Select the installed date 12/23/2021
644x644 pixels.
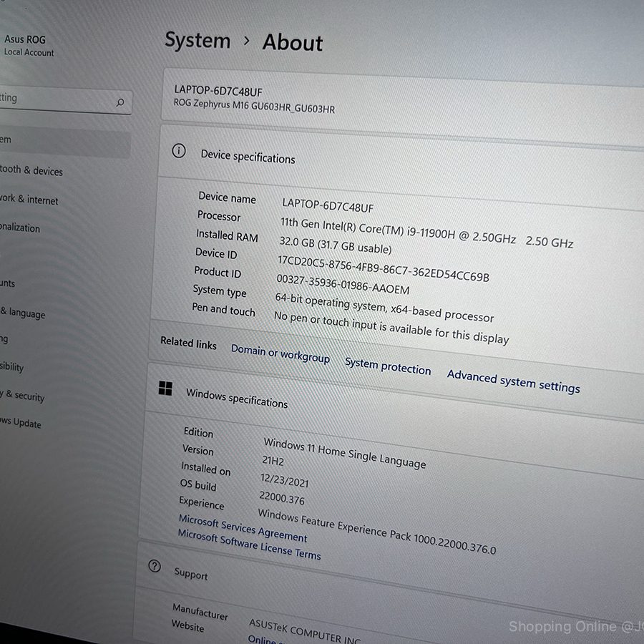pyautogui.click(x=284, y=479)
